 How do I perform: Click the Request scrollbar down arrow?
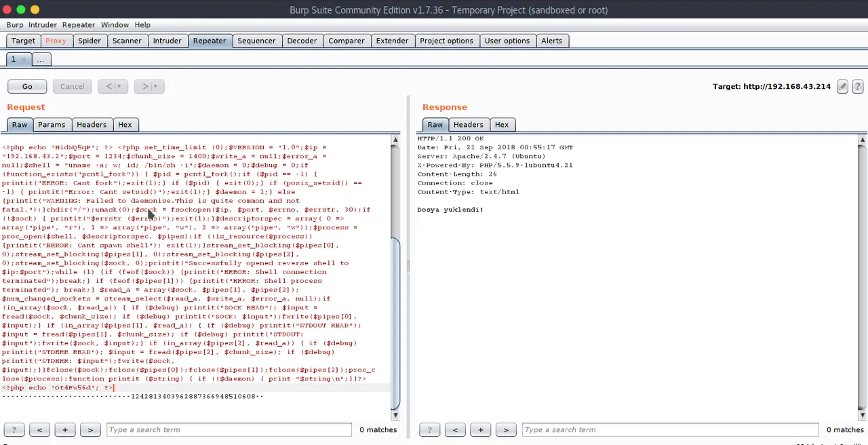click(395, 414)
